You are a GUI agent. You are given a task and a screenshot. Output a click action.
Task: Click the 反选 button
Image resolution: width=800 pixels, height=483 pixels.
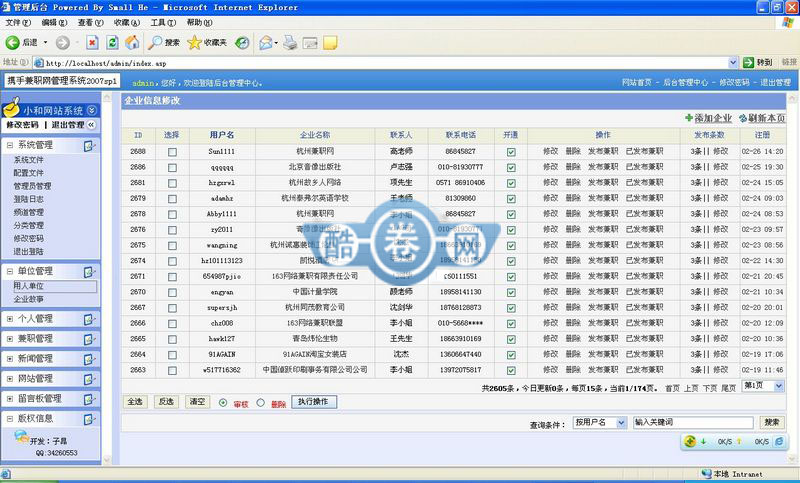pos(166,402)
